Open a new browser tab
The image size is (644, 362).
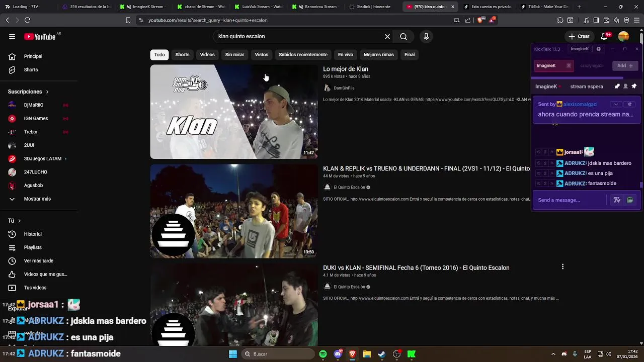[x=579, y=7]
